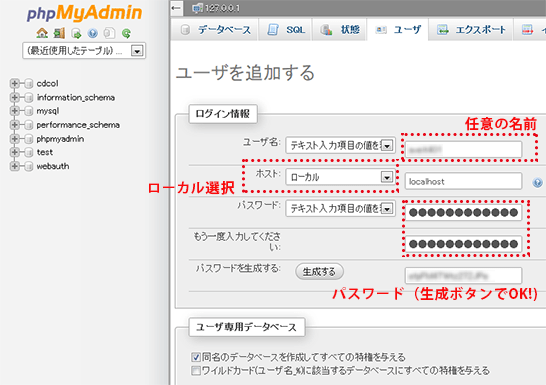The image size is (546, 385).
Task: Open the SQL tab
Action: point(286,30)
